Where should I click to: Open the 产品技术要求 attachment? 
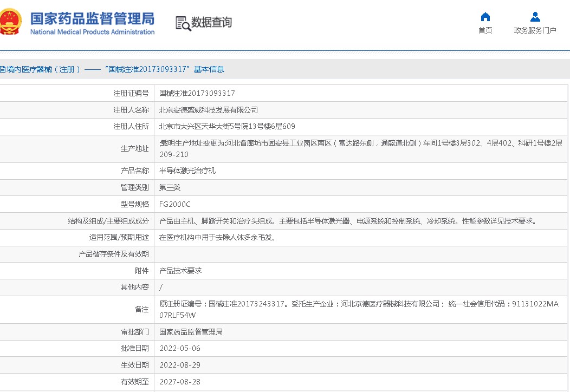click(x=180, y=271)
